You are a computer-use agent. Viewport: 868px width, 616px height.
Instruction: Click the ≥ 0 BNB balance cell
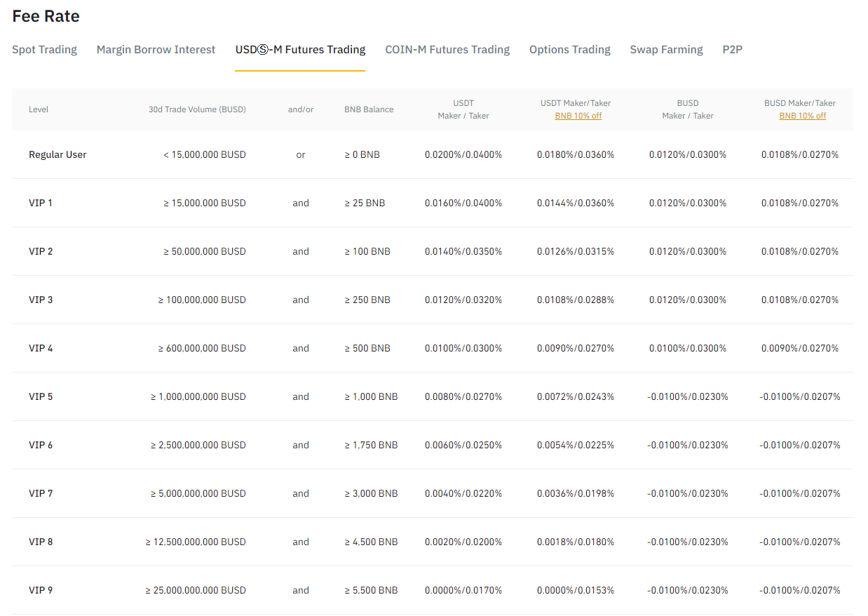pyautogui.click(x=362, y=154)
